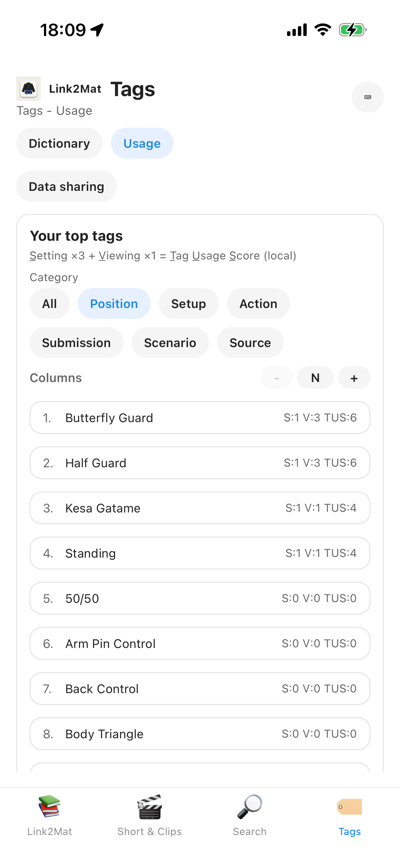Select the Tags tag icon in bottom bar

pyautogui.click(x=350, y=812)
